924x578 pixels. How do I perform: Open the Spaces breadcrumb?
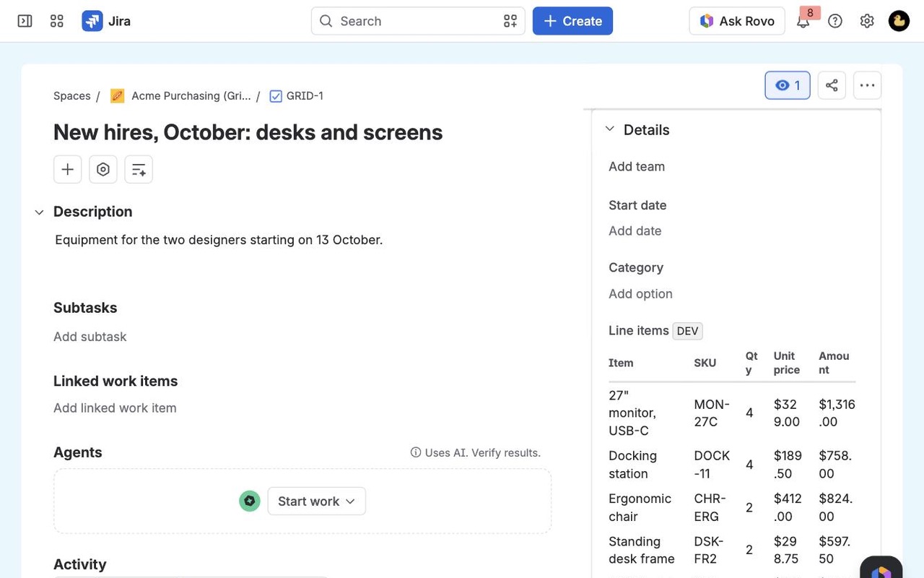point(72,96)
